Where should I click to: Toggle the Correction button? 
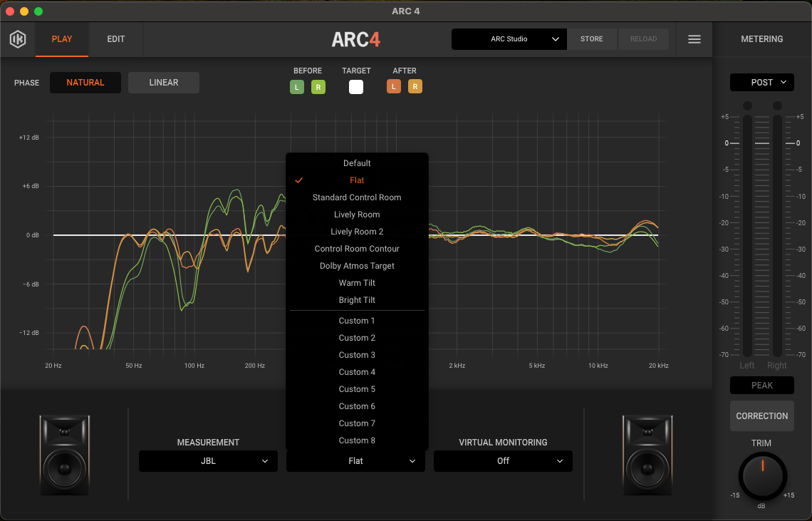[761, 416]
